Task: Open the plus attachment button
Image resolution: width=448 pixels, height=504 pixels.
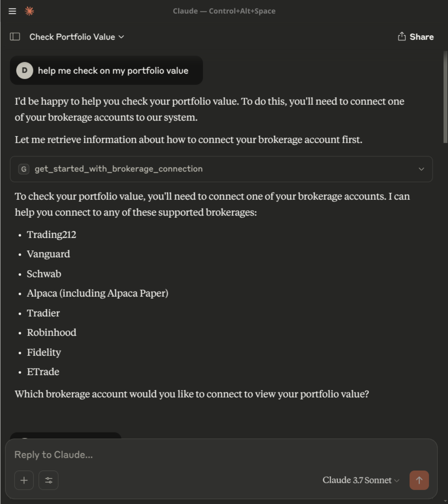Action: pos(24,480)
